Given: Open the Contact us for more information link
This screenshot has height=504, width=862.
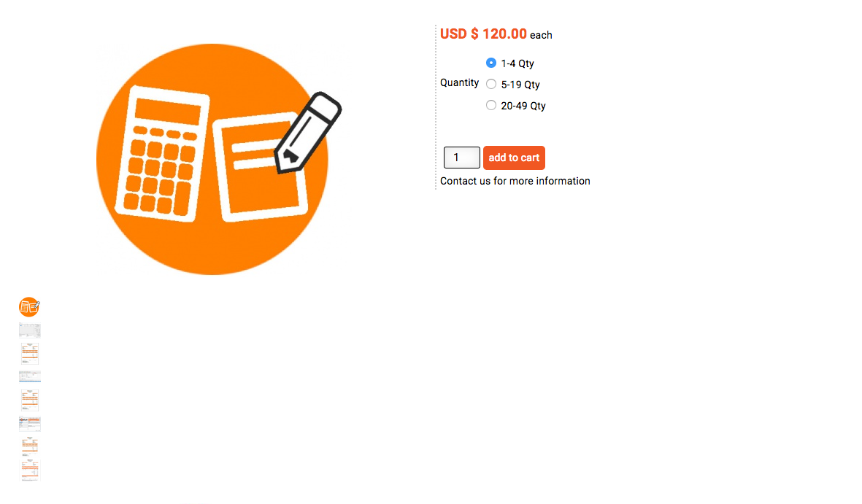Looking at the screenshot, I should pos(515,181).
